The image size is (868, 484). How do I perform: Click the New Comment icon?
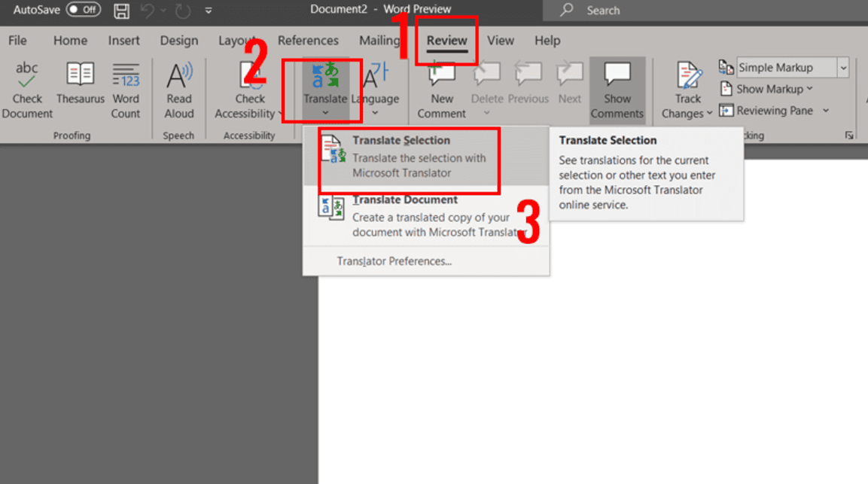[x=442, y=75]
